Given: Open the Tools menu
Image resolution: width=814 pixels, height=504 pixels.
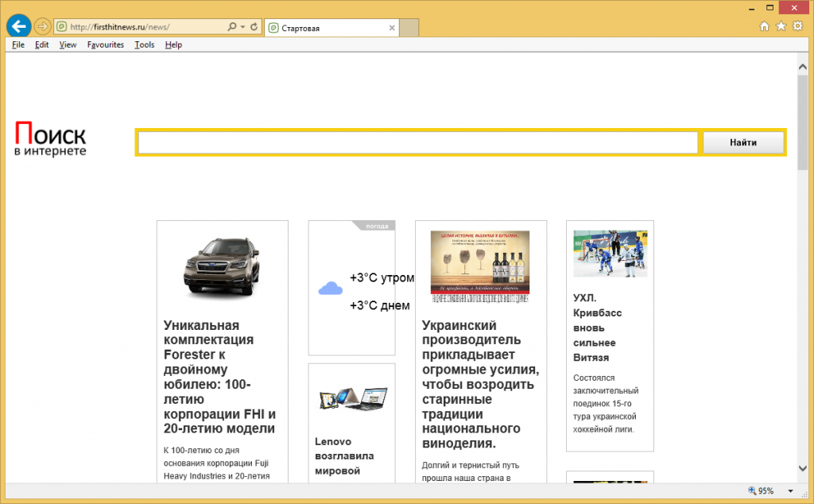Looking at the screenshot, I should [144, 45].
